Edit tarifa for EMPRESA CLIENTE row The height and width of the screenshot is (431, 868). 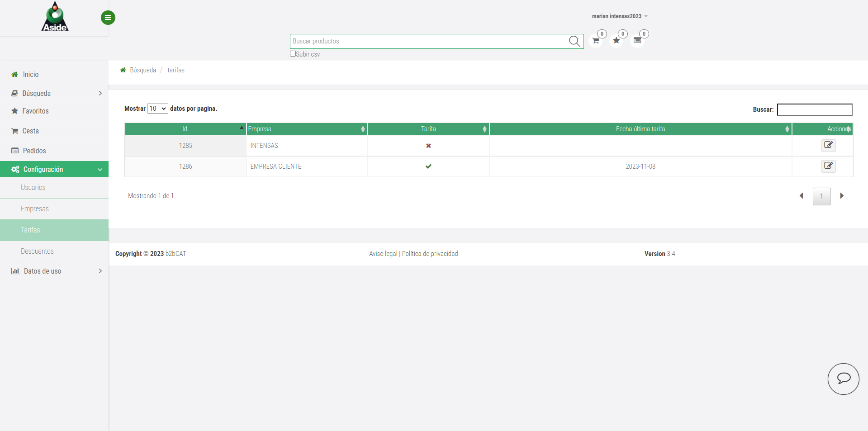click(x=828, y=166)
